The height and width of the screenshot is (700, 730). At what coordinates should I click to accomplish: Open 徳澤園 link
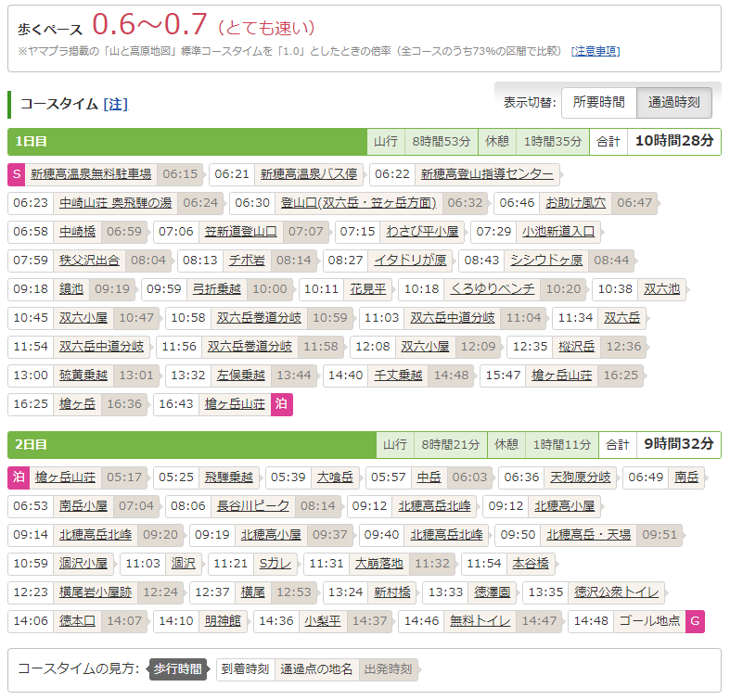pyautogui.click(x=493, y=592)
